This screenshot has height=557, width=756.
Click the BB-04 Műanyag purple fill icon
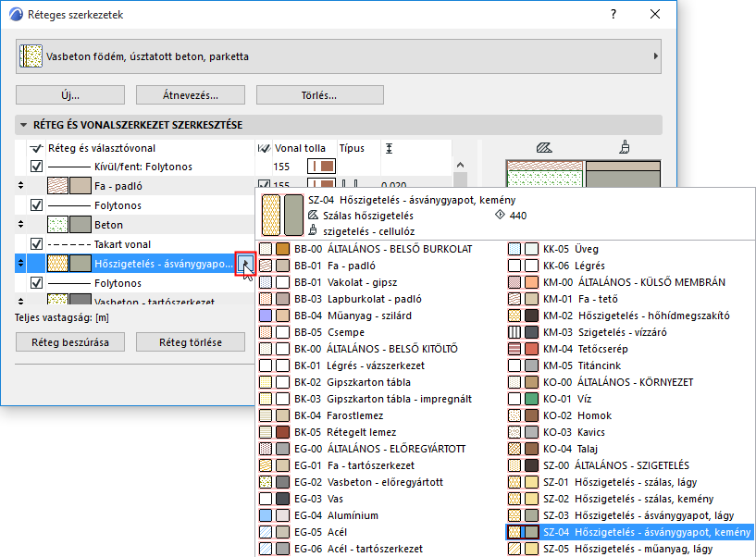click(266, 316)
